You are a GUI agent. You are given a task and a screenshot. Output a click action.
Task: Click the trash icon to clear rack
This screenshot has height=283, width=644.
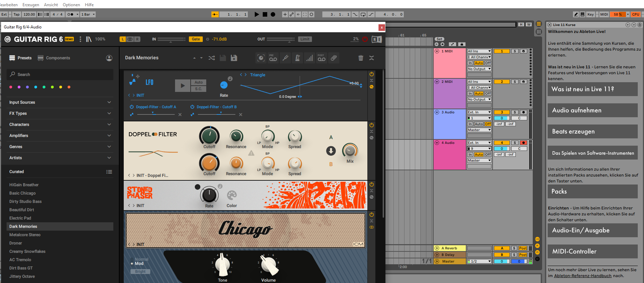[x=360, y=58]
